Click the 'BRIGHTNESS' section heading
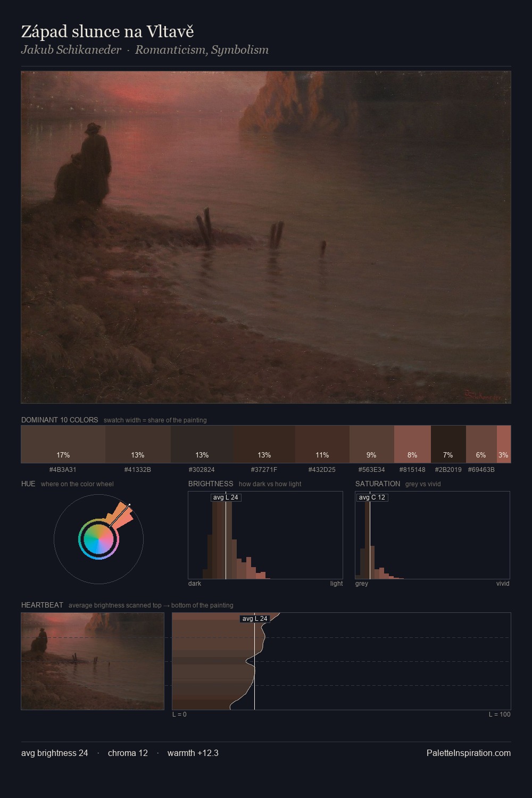Image resolution: width=532 pixels, height=798 pixels. [211, 484]
